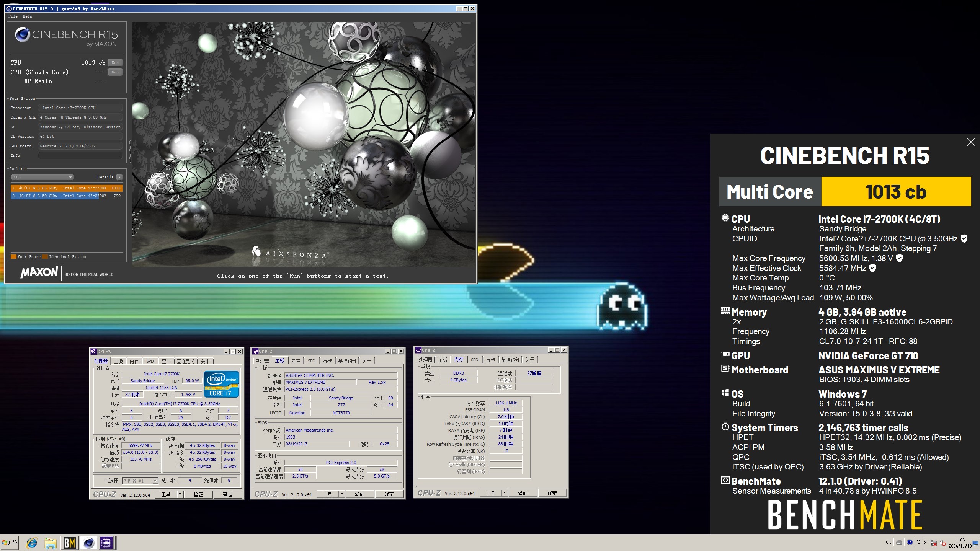Click the MAXON logo in Cinebench footer

point(39,272)
